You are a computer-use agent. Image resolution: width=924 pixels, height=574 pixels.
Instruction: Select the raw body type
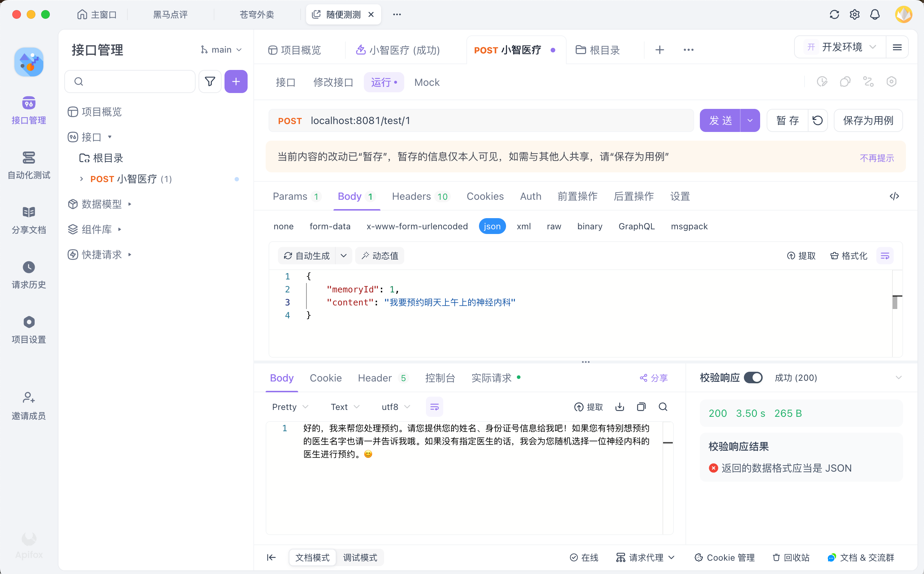pyautogui.click(x=554, y=226)
